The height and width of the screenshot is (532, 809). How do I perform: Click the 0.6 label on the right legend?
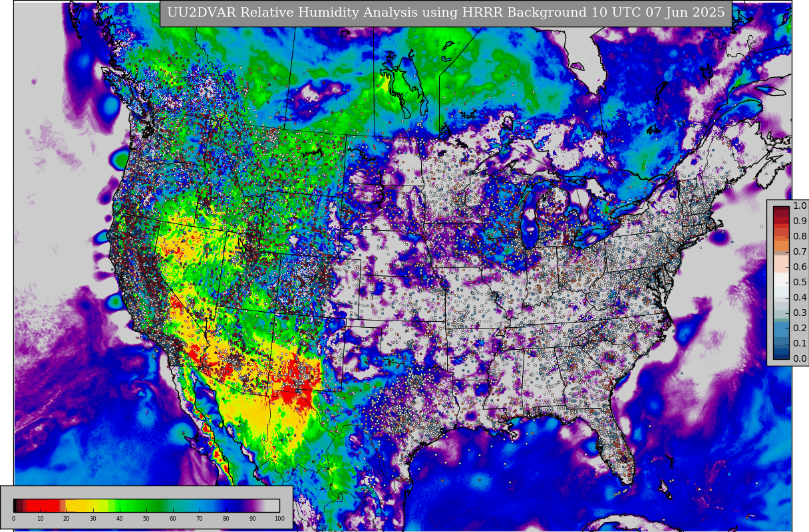(800, 267)
